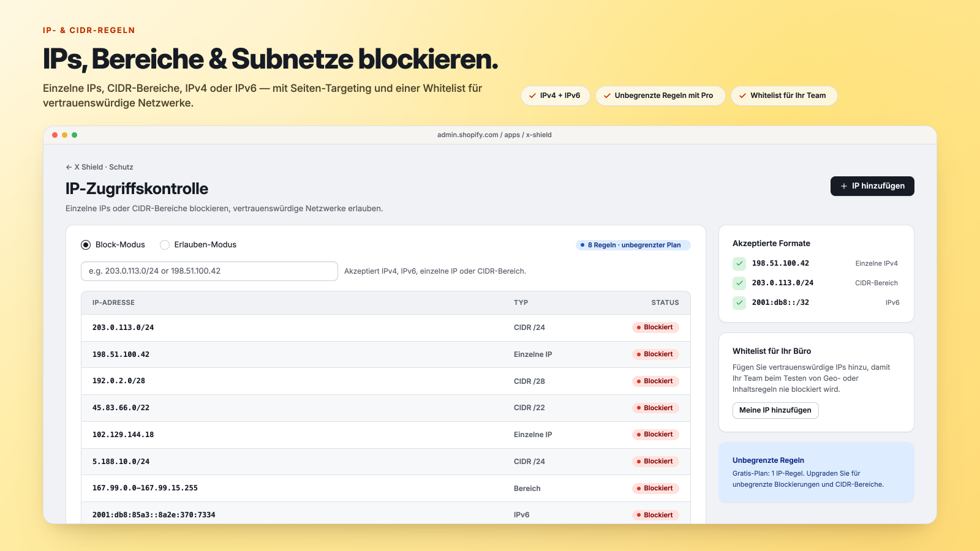Click checkmark in Unbegrenzte Regeln mit Pro pill
The height and width of the screenshot is (551, 980).
(607, 96)
